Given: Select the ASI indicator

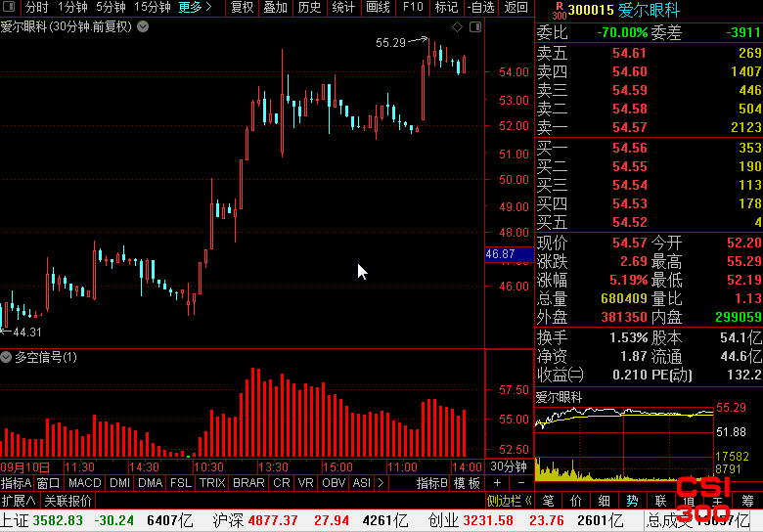Looking at the screenshot, I should [361, 483].
